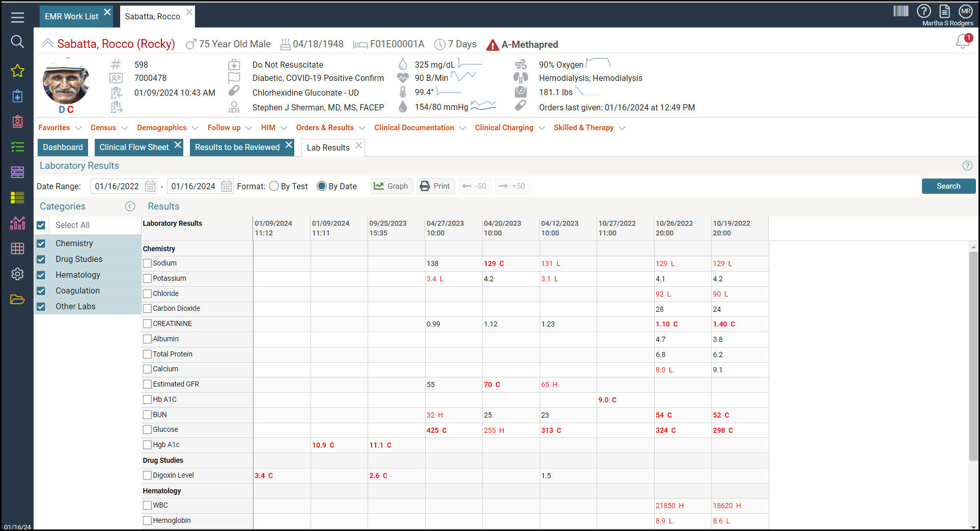This screenshot has height=531, width=980.
Task: Expand the Orders & Results dropdown
Action: (330, 128)
